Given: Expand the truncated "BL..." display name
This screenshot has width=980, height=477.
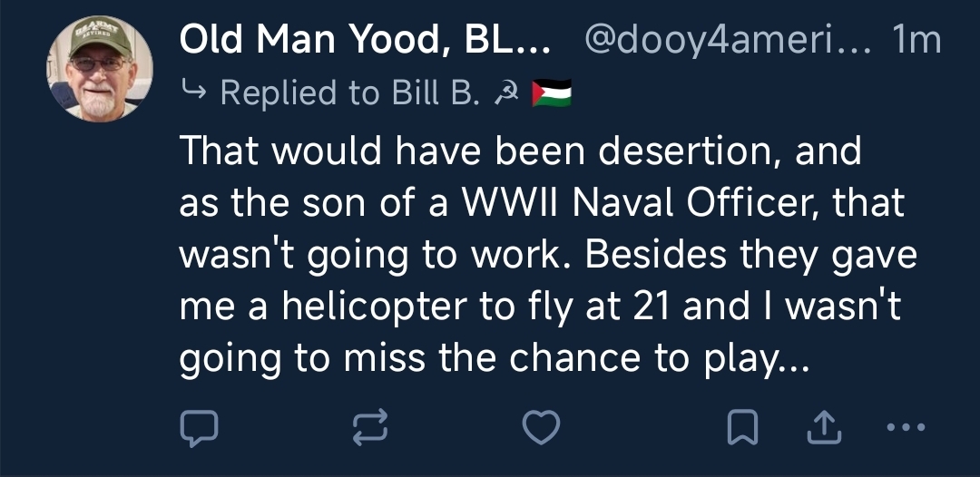Looking at the screenshot, I should click(516, 41).
